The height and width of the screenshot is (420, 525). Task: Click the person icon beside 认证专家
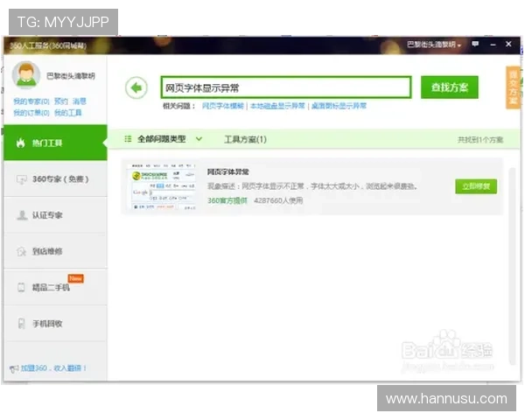point(22,215)
